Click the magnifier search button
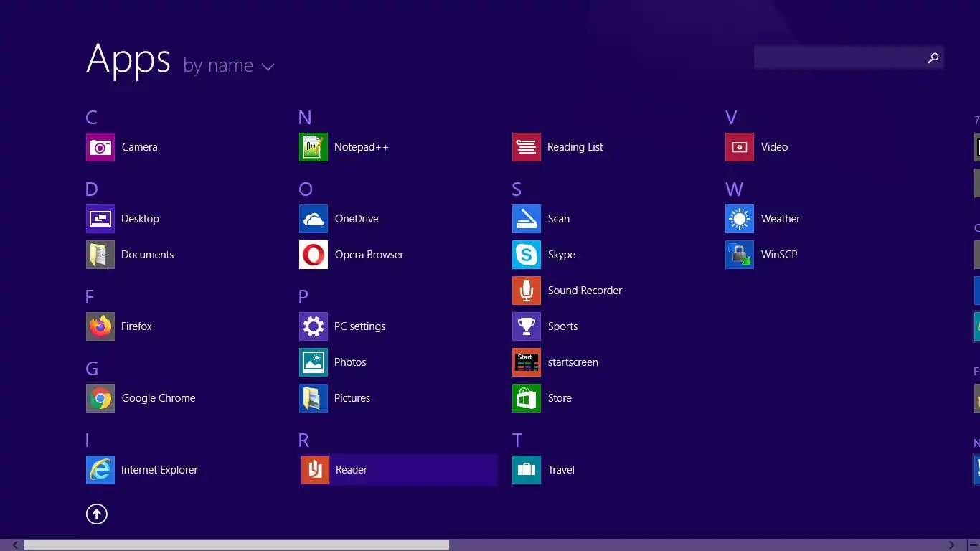Screen dimensions: 980x551 tap(933, 58)
